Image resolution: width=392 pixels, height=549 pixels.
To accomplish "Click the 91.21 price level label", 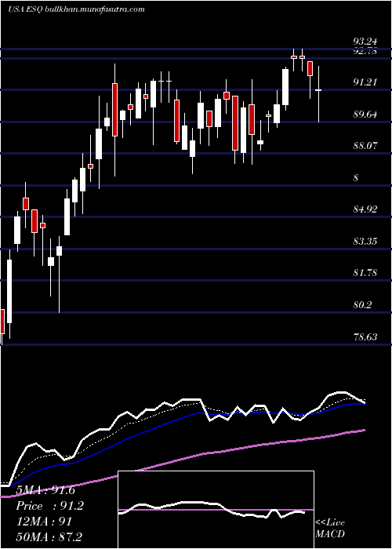I will click(x=365, y=82).
